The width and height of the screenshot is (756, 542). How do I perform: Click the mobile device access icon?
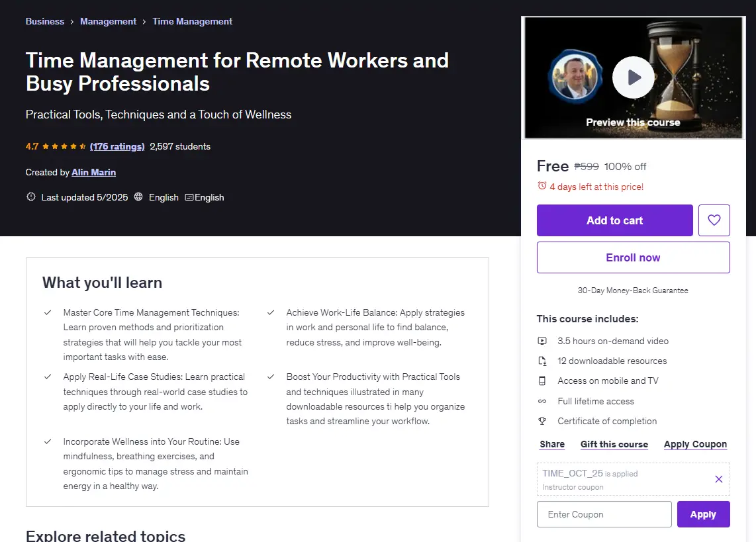coord(542,381)
